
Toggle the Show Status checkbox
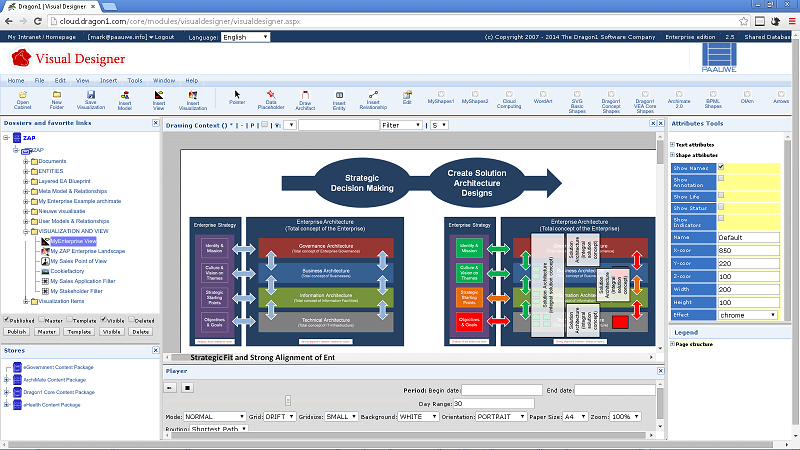click(x=721, y=206)
